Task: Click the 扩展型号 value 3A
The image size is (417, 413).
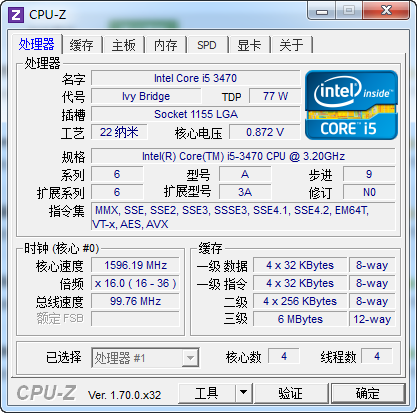Action: 245,192
